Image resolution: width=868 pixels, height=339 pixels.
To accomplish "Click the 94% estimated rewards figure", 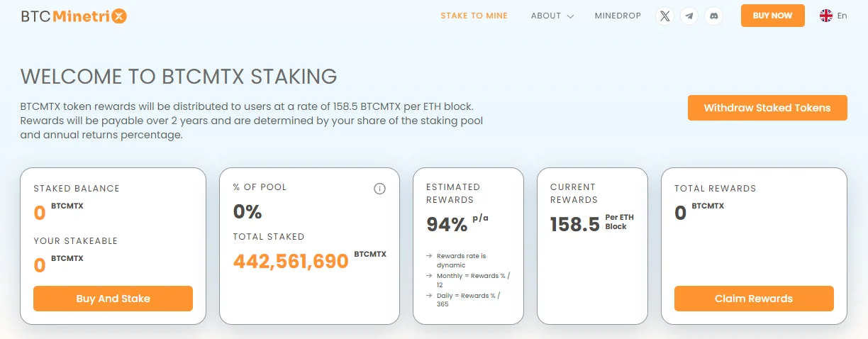I will [x=447, y=225].
